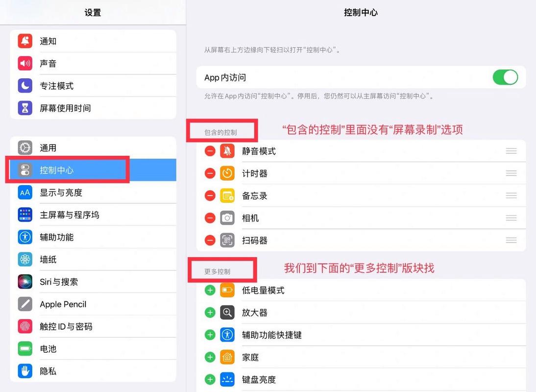The image size is (536, 392).
Task: Click the 放大器 label
Action: [x=255, y=312]
